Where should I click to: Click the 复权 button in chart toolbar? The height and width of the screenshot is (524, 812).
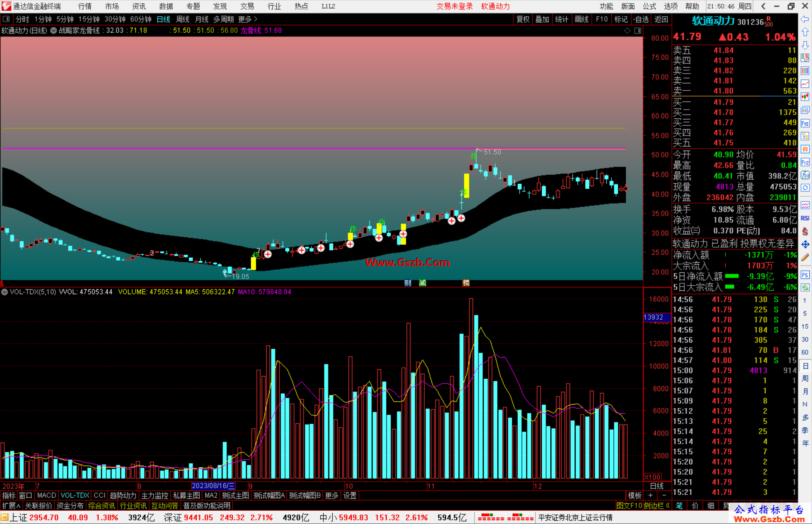pyautogui.click(x=523, y=19)
